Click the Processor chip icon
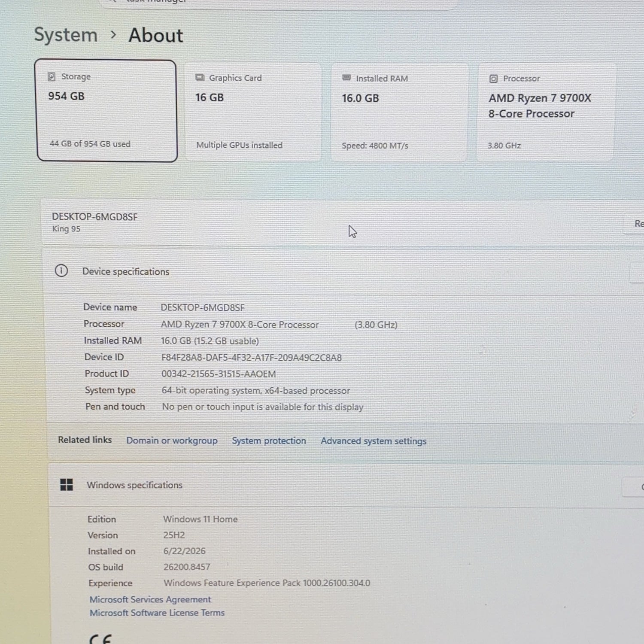Screen dimensions: 644x644 click(x=494, y=79)
